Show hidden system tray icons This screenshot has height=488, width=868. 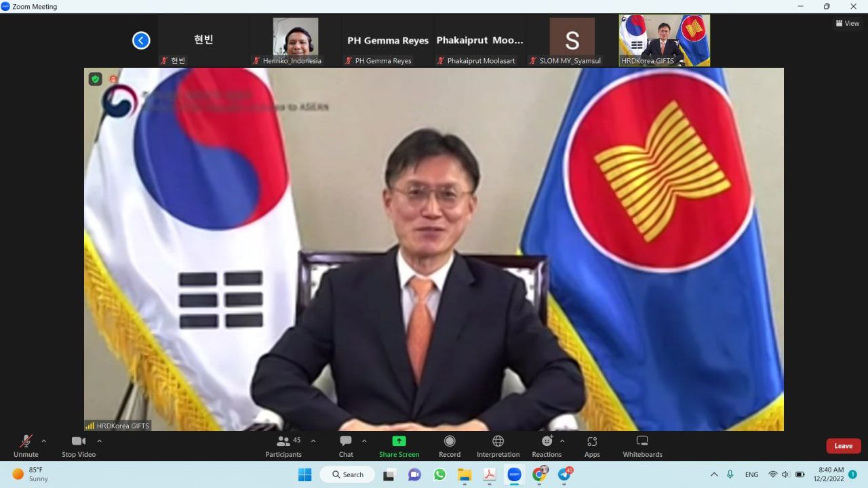[x=714, y=474]
